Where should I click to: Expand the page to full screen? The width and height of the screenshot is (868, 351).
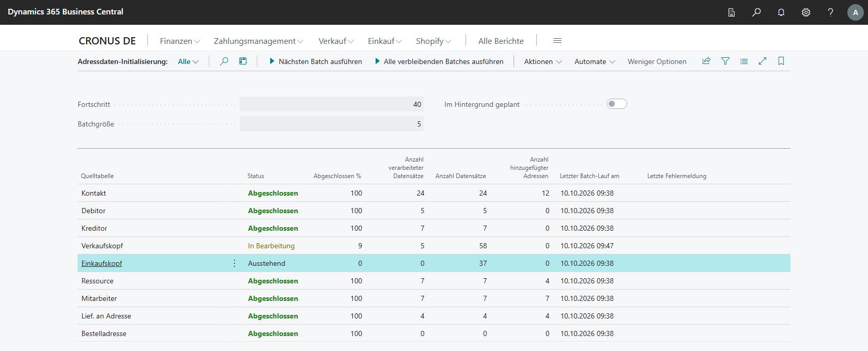[763, 61]
